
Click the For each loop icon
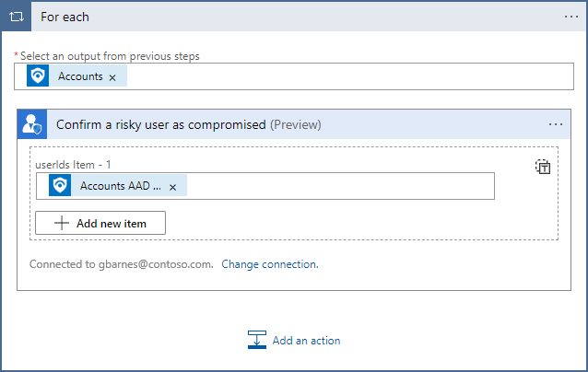[16, 17]
